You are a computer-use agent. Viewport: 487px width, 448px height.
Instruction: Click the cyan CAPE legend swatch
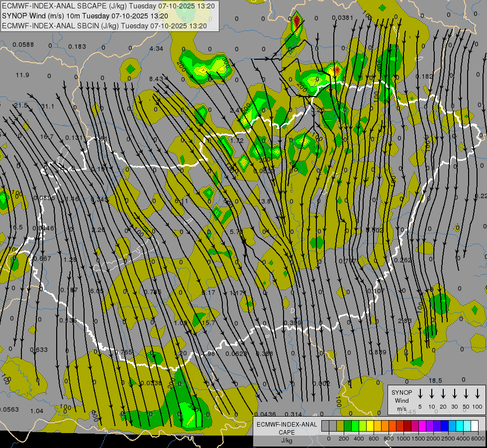tap(460, 426)
